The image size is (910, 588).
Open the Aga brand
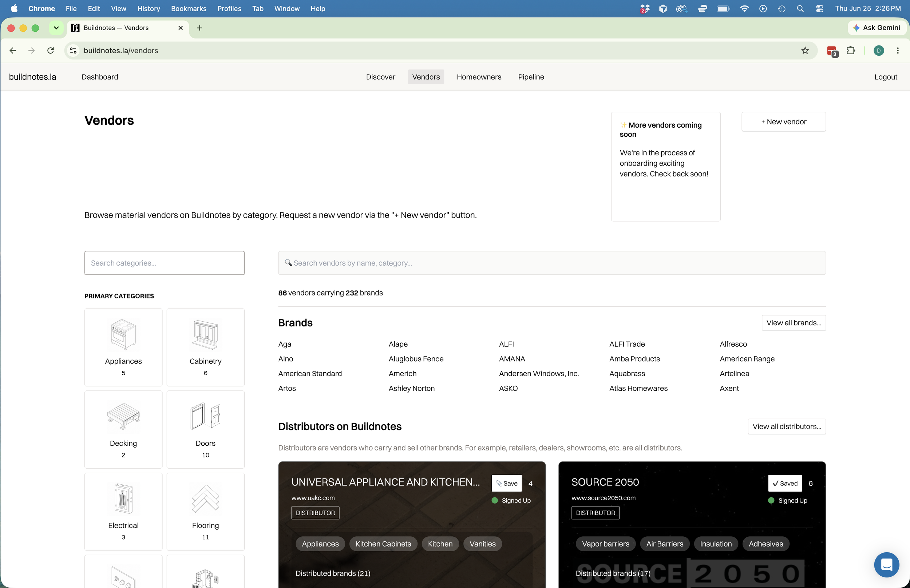pos(285,344)
